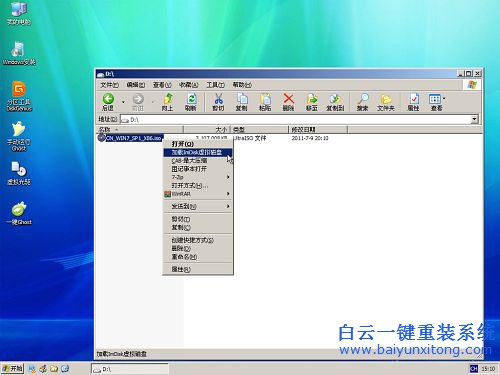
Task: Select file name CN_WIN7_SP1_X86.iso
Action: pos(134,138)
